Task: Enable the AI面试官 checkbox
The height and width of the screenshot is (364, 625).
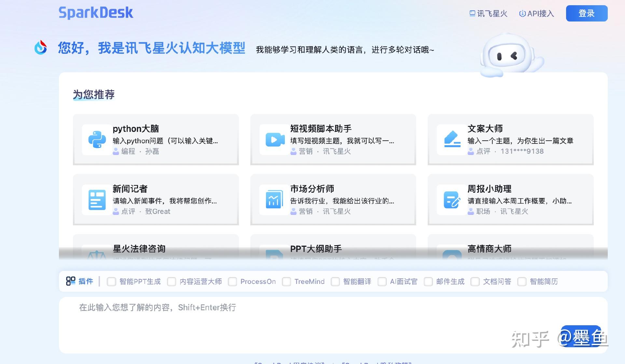Action: pos(382,282)
